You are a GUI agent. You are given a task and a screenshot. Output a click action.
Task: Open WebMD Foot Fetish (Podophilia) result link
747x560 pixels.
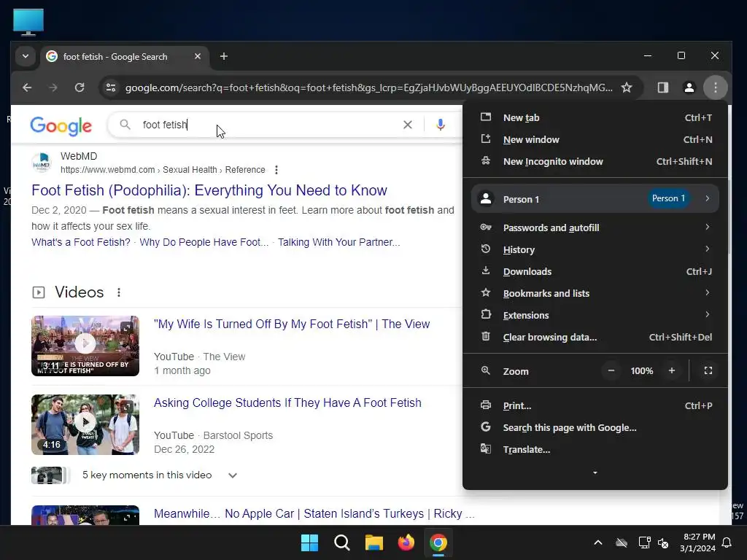pyautogui.click(x=209, y=190)
